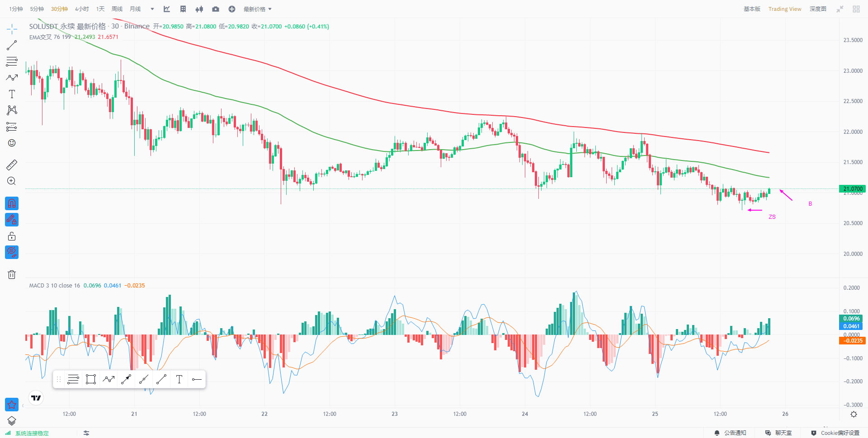Viewport: 868px width, 438px height.
Task: Pick the path tool in floating toolbar
Action: (108, 380)
